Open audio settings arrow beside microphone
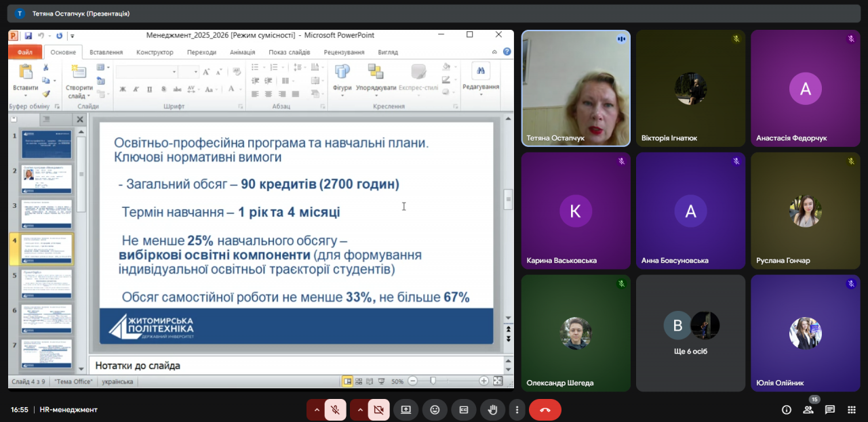Viewport: 868px width, 422px height. pos(316,410)
